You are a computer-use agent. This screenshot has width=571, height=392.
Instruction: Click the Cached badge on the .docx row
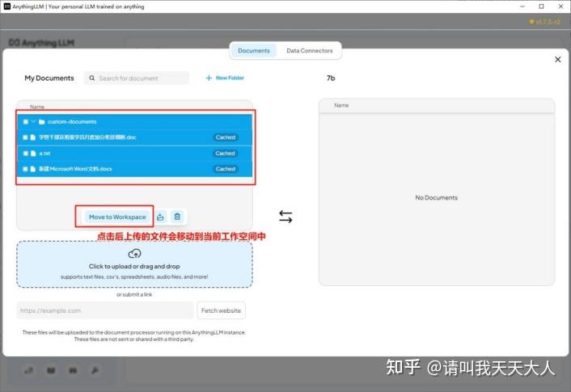(x=226, y=169)
